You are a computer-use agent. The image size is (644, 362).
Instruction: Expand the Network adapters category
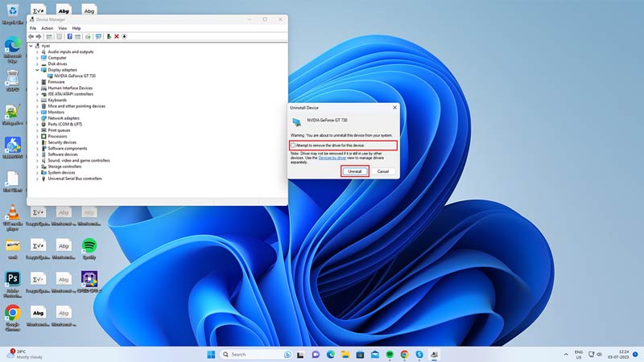pos(37,118)
